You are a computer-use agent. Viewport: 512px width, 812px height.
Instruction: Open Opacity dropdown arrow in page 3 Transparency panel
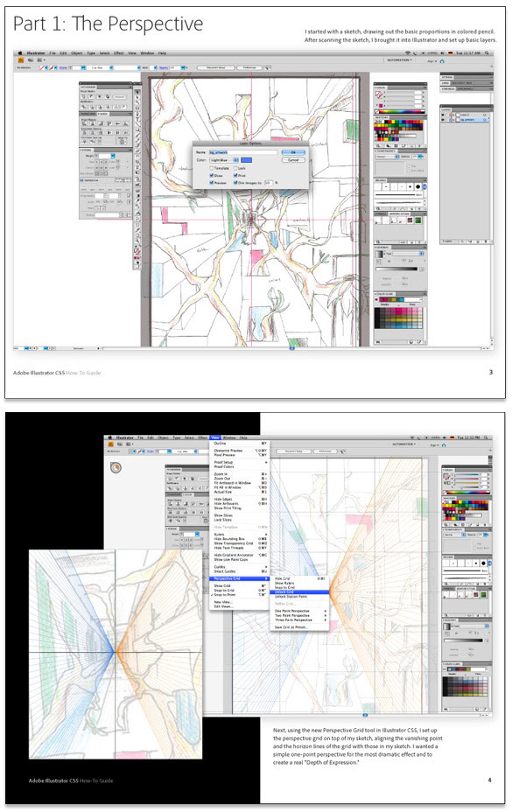tap(420, 157)
